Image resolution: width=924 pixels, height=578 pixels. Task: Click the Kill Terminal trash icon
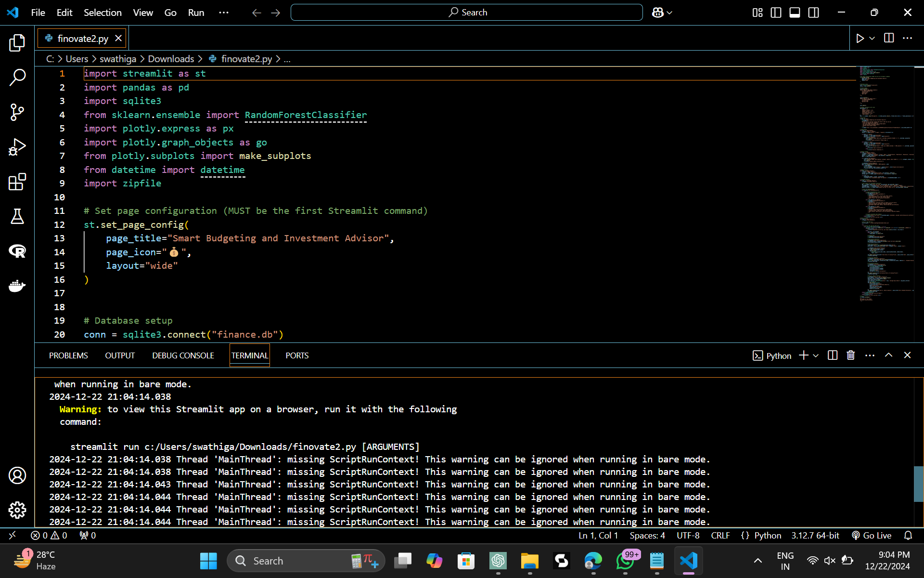point(851,355)
